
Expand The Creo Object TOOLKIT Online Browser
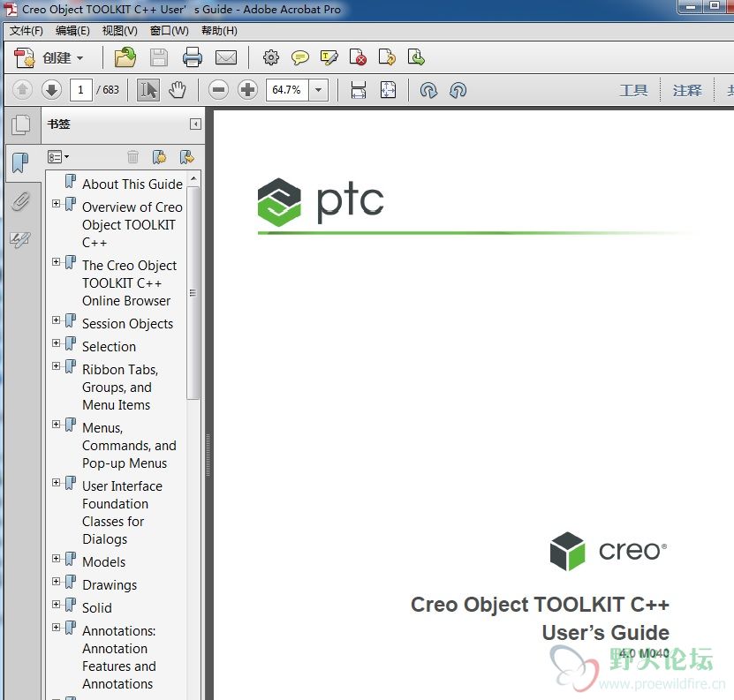pos(56,262)
